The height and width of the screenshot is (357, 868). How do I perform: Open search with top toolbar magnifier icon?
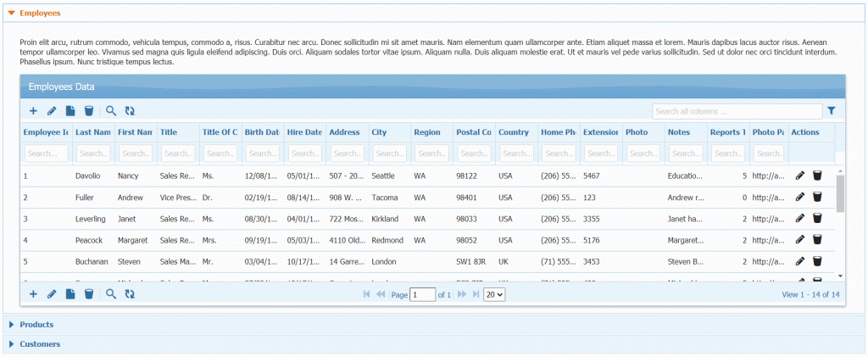(x=111, y=110)
